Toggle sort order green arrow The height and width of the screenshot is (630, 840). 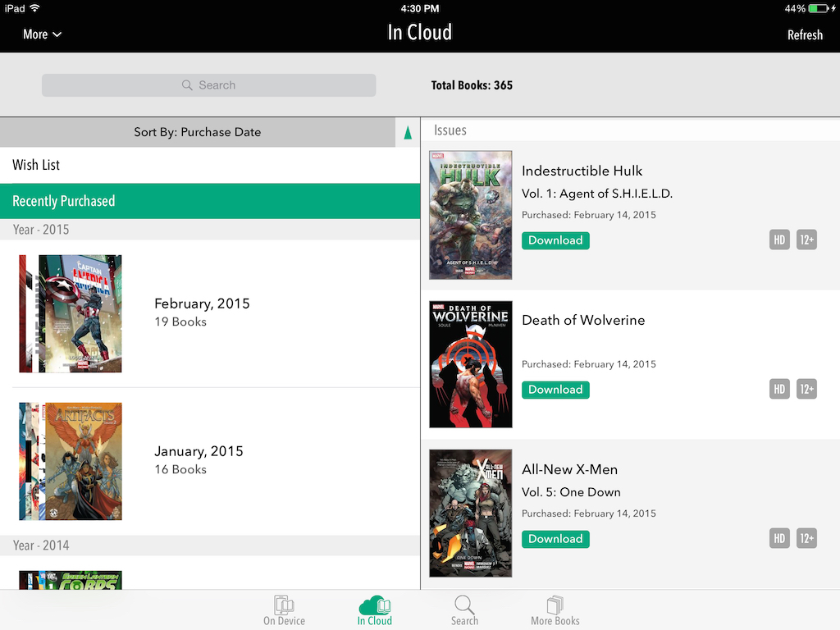pos(408,132)
